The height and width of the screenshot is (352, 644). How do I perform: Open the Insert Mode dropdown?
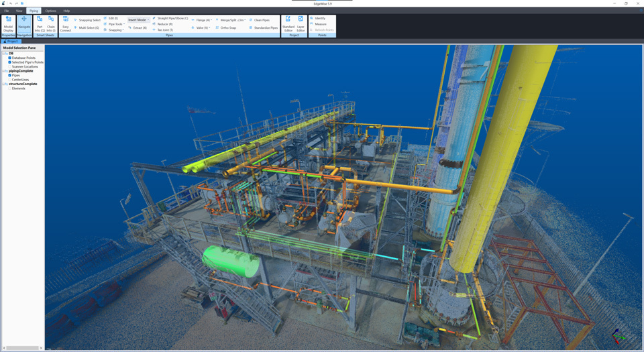click(x=138, y=20)
